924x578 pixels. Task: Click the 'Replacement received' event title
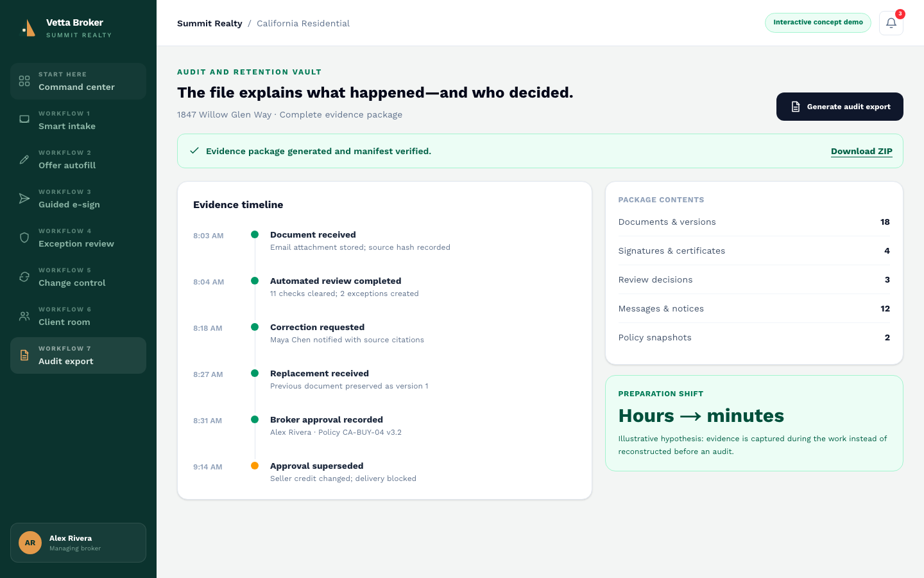320,374
